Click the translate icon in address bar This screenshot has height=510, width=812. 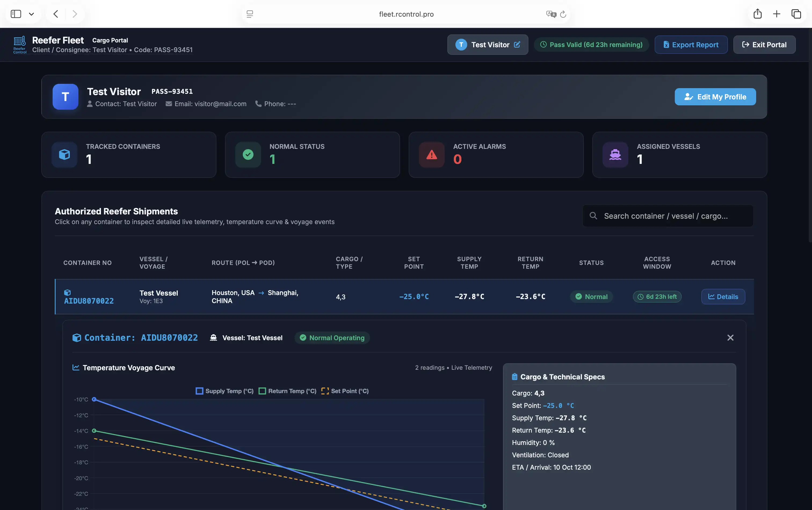point(551,14)
